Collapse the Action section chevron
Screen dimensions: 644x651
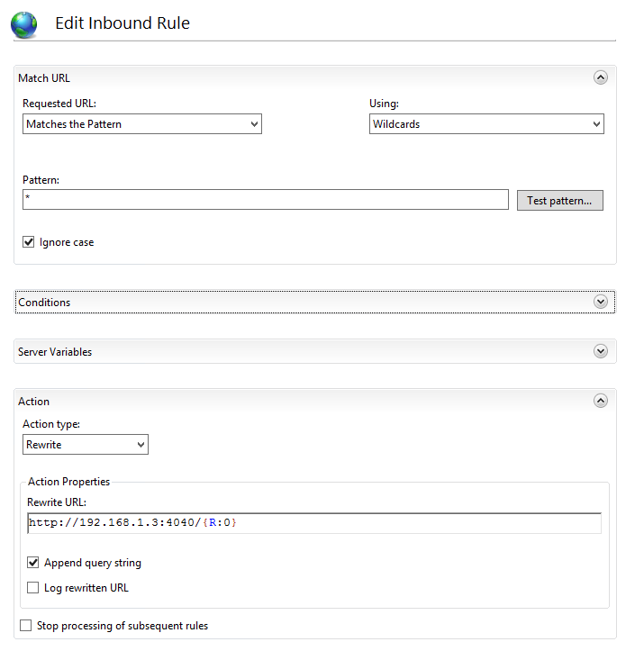point(601,401)
